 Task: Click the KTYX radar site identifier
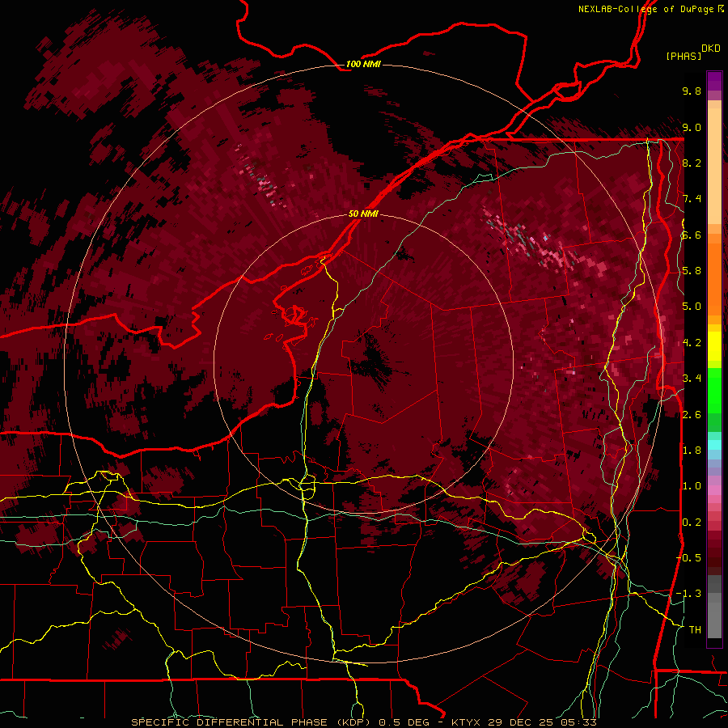coord(466,722)
